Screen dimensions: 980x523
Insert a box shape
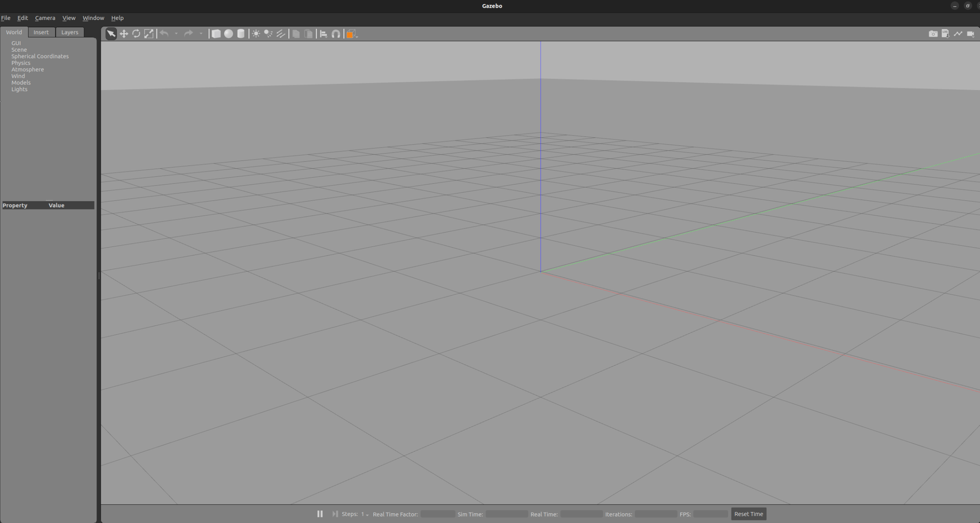click(x=216, y=34)
